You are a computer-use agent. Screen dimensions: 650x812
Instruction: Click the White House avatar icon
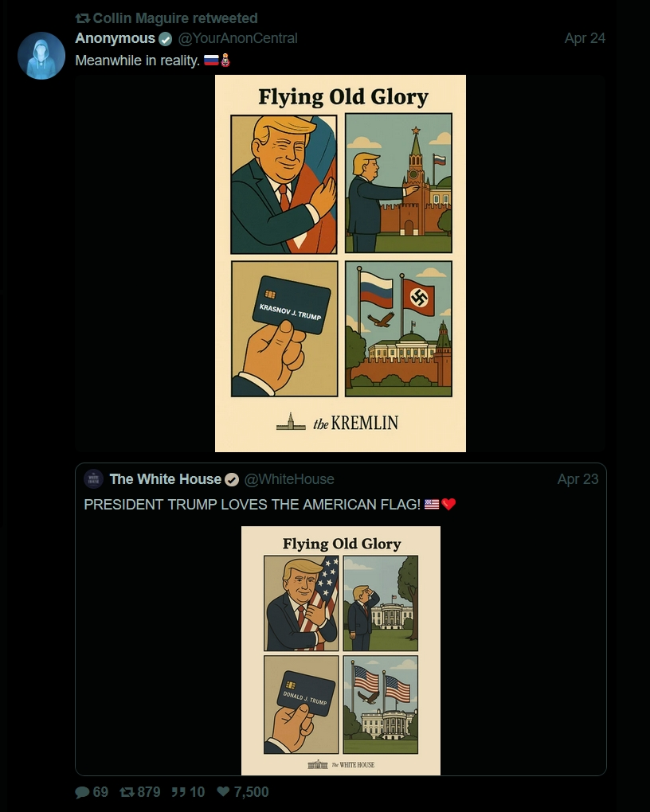pyautogui.click(x=94, y=479)
